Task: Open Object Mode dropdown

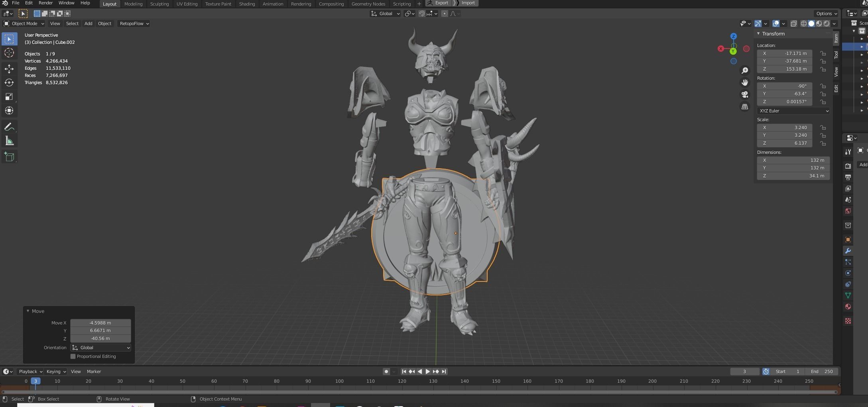Action: click(x=24, y=24)
